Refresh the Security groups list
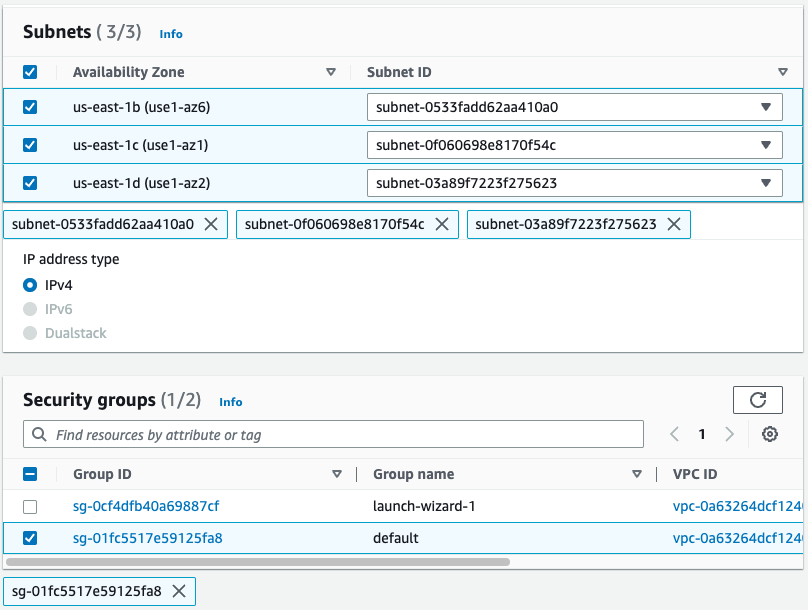Image resolution: width=808 pixels, height=610 pixels. click(x=757, y=399)
